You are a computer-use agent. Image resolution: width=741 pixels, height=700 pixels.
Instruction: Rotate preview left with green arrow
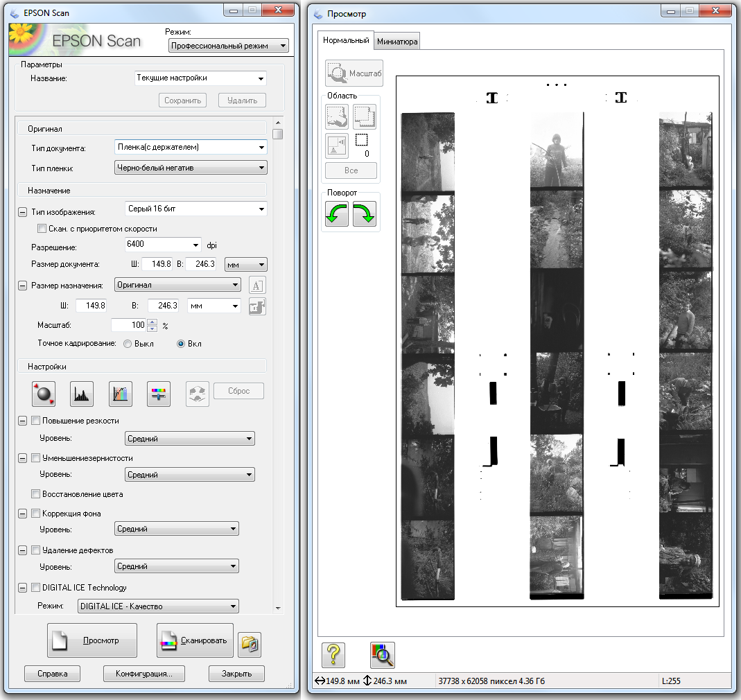(337, 213)
